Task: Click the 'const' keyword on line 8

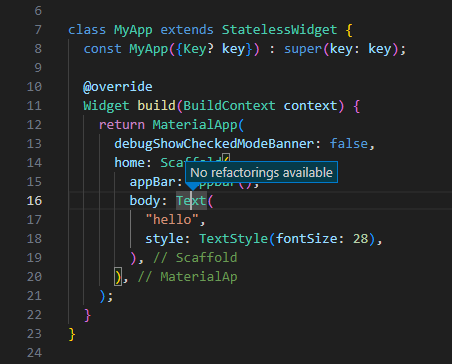Action: (x=102, y=49)
